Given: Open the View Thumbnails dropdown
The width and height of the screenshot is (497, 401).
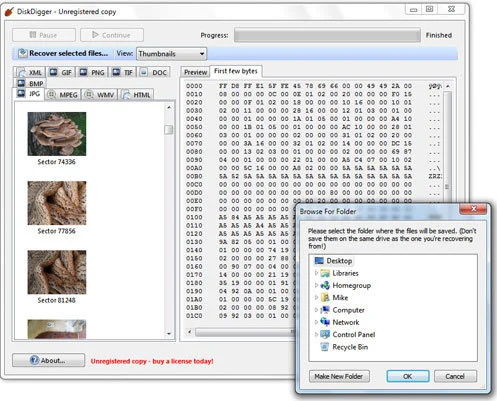Looking at the screenshot, I should [171, 54].
